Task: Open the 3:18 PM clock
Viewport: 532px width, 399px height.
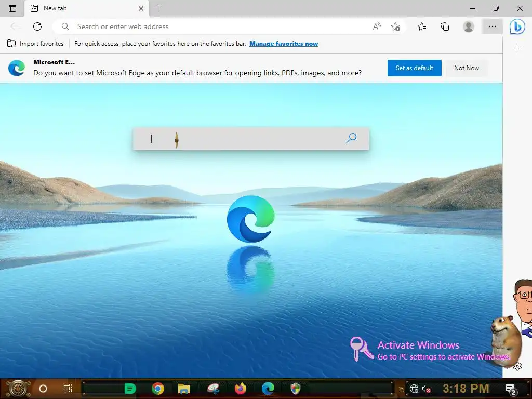Action: [x=466, y=389]
